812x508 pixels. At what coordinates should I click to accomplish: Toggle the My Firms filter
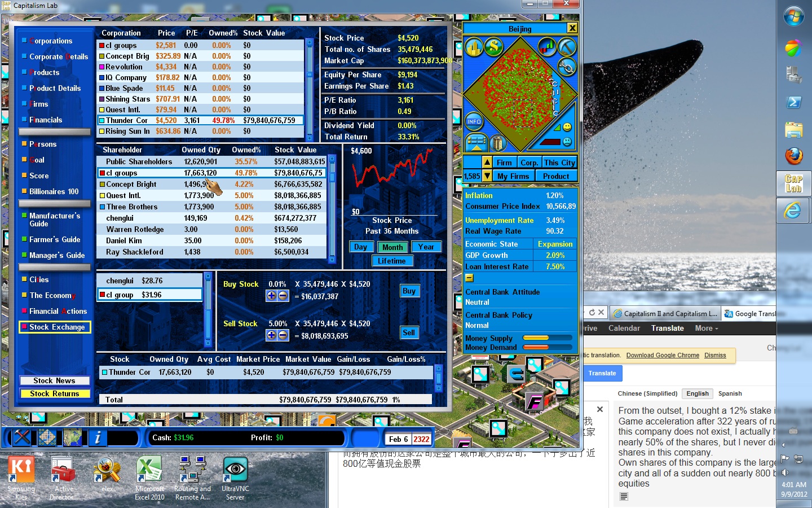point(513,176)
